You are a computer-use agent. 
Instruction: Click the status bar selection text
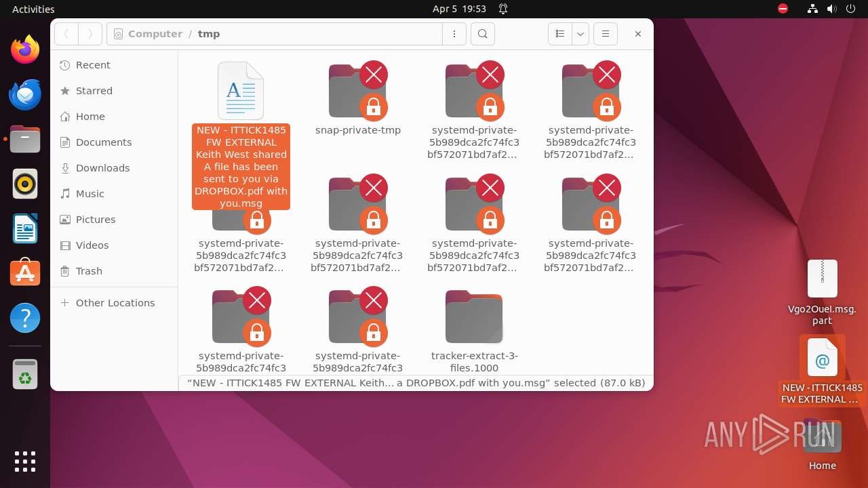click(416, 383)
